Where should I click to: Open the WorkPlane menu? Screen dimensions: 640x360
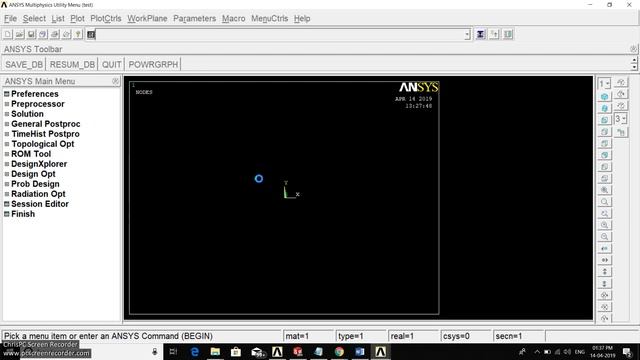147,18
